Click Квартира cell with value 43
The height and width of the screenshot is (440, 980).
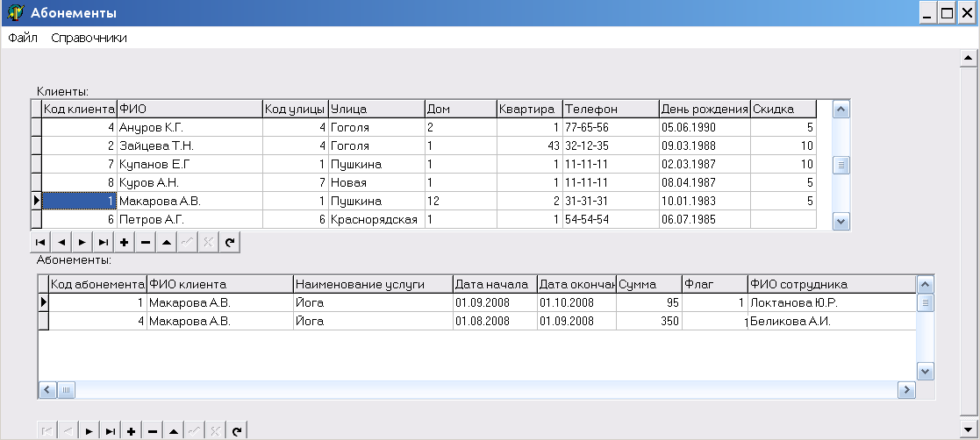529,146
